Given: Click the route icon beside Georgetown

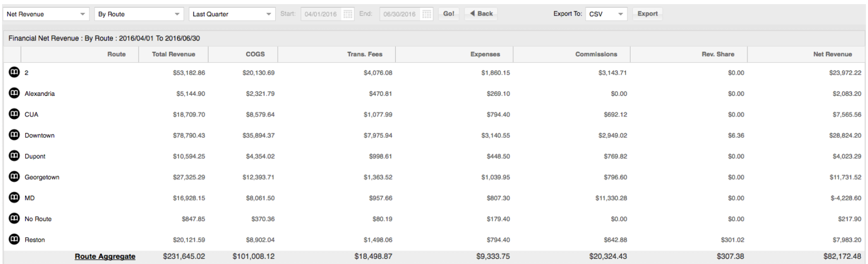Looking at the screenshot, I should [13, 177].
